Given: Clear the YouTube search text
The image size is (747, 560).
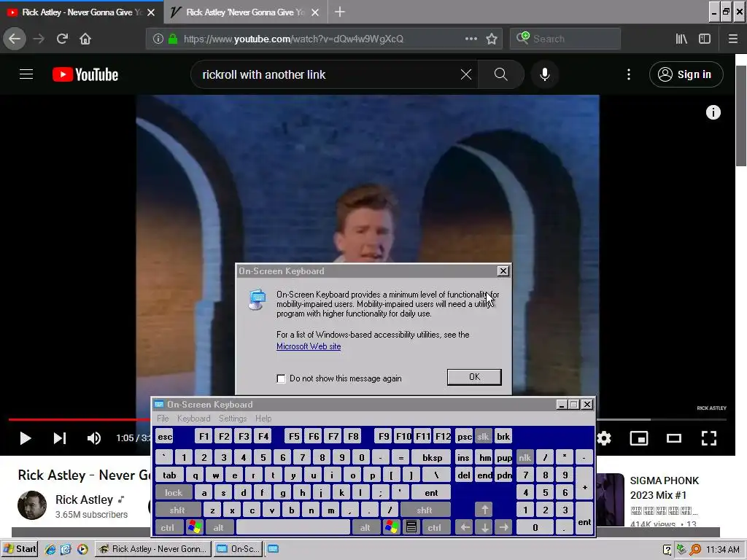Looking at the screenshot, I should (466, 74).
